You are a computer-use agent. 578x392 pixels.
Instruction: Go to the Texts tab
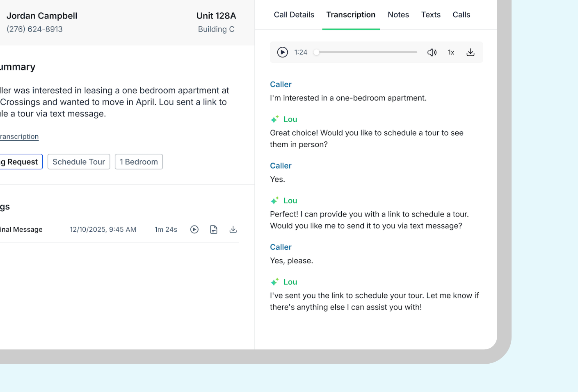point(431,15)
